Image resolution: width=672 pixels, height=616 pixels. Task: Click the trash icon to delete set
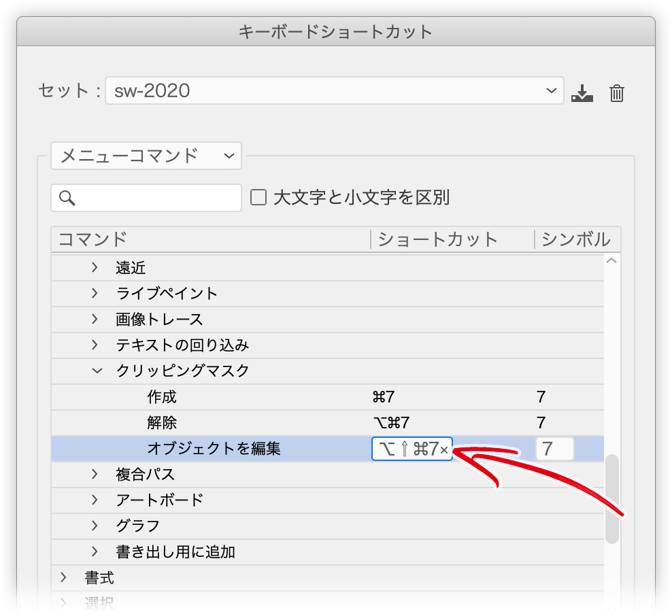point(617,93)
